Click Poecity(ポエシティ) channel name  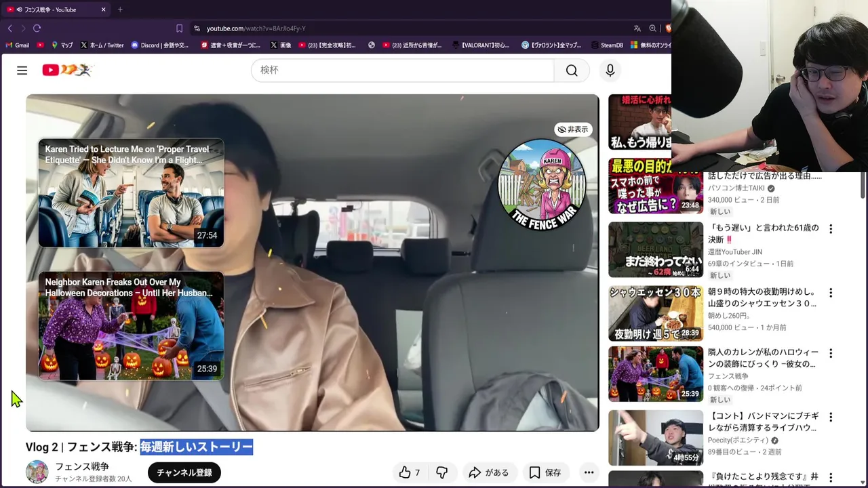[738, 441]
